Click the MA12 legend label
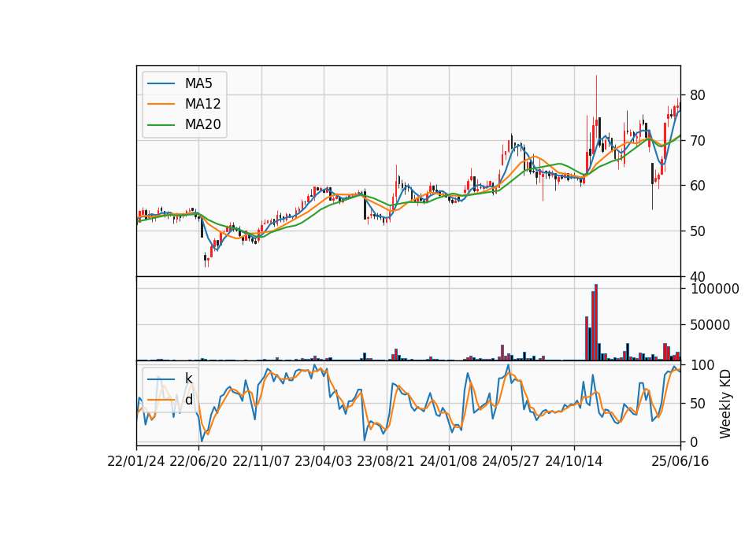 tap(202, 104)
